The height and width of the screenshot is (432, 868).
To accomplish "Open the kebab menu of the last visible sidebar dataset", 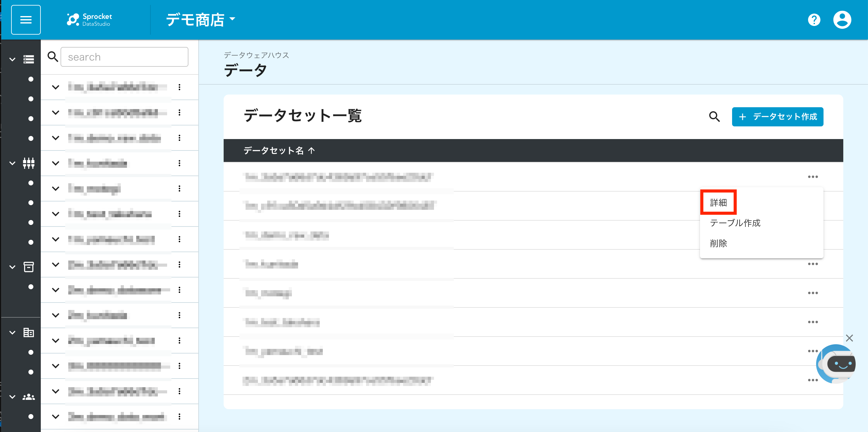I will pos(179,417).
